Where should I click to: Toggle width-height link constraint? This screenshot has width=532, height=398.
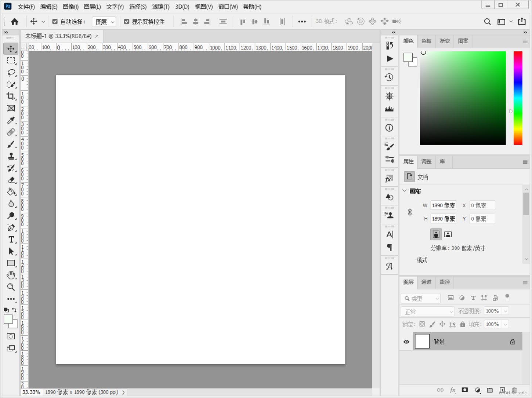coord(410,212)
